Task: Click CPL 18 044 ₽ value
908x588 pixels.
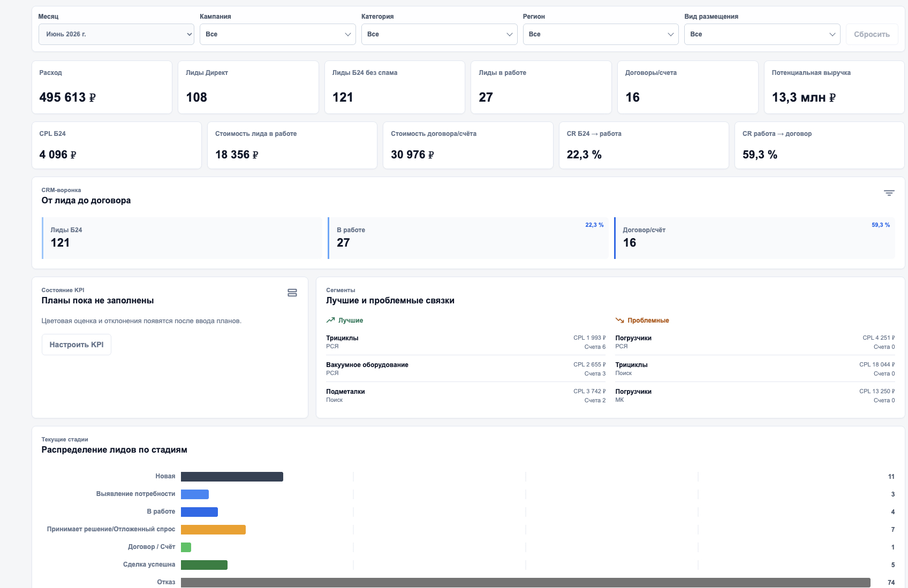Action: coord(877,364)
